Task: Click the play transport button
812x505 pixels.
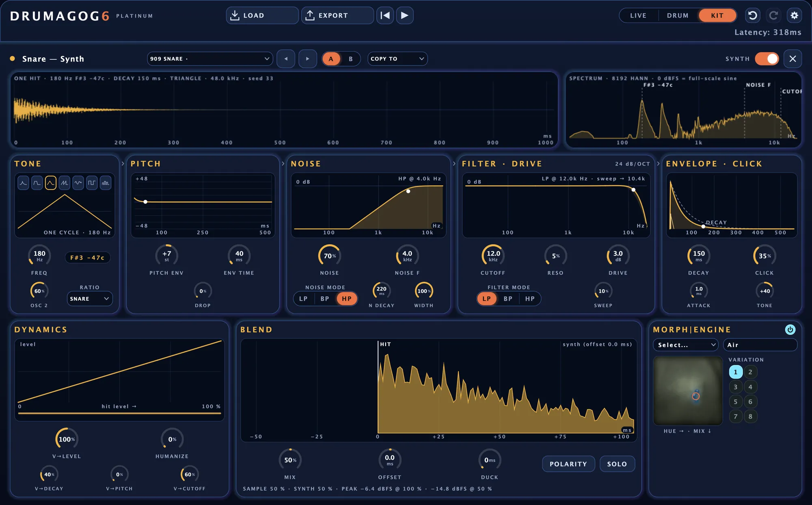Action: point(405,15)
